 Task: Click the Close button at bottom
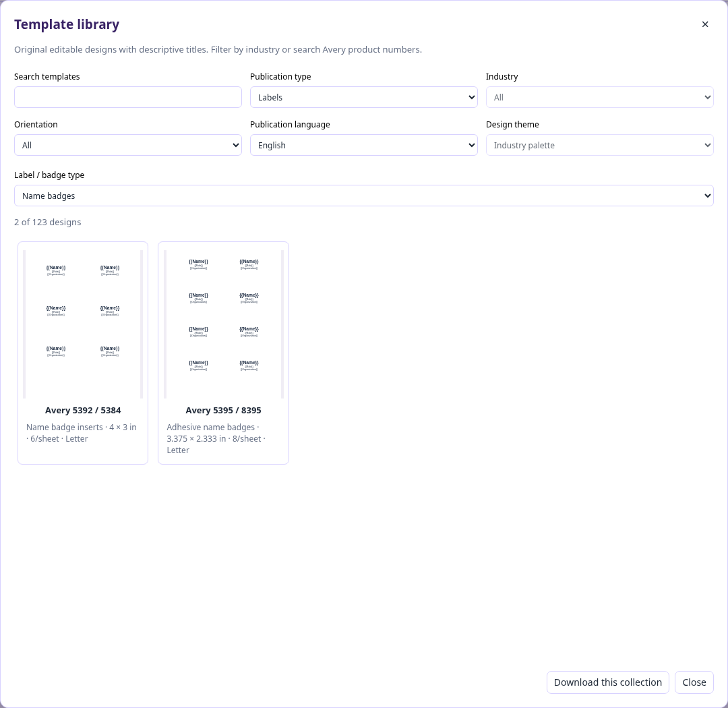click(x=694, y=682)
